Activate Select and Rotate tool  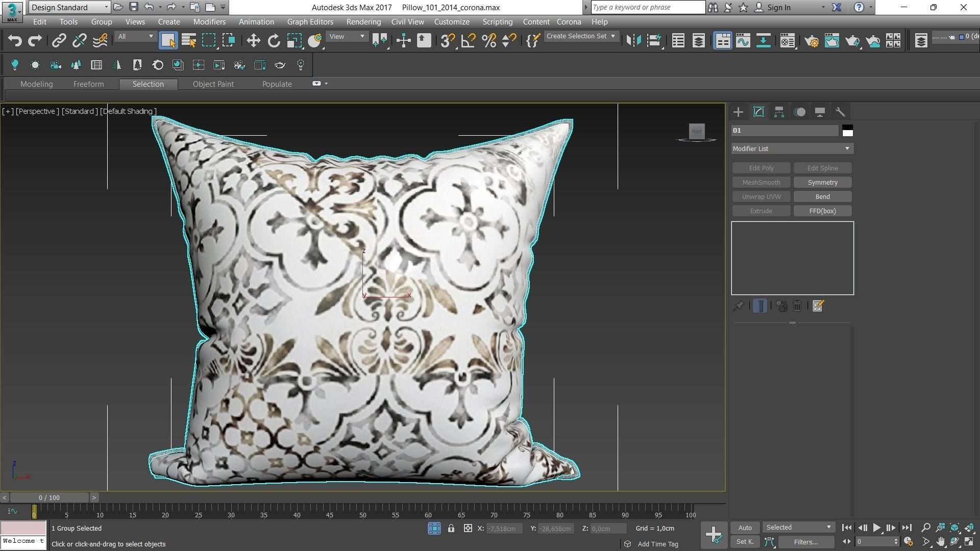click(274, 41)
